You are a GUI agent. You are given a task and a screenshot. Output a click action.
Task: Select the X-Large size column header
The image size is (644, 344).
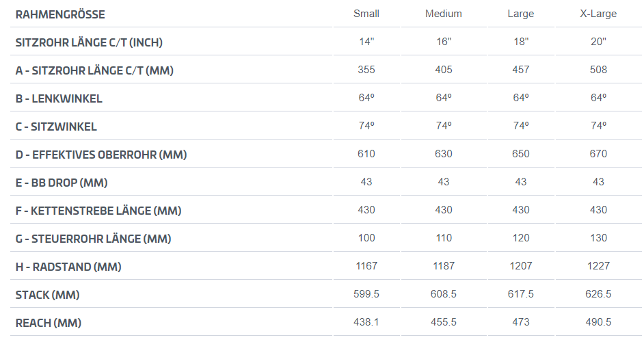(x=598, y=14)
